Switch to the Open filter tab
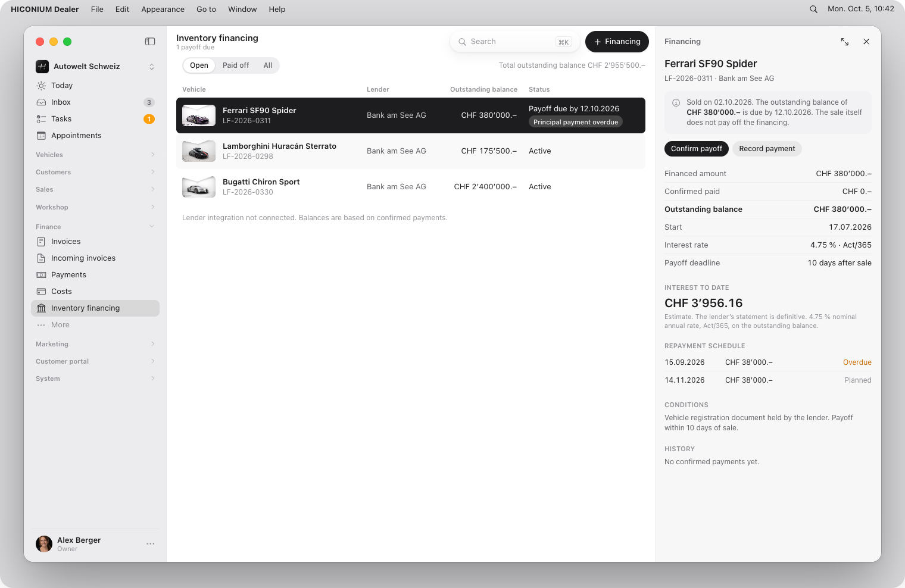 point(199,65)
